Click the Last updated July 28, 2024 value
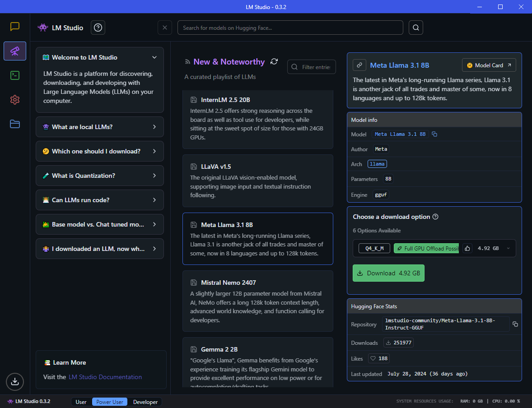The height and width of the screenshot is (408, 532). (x=428, y=374)
